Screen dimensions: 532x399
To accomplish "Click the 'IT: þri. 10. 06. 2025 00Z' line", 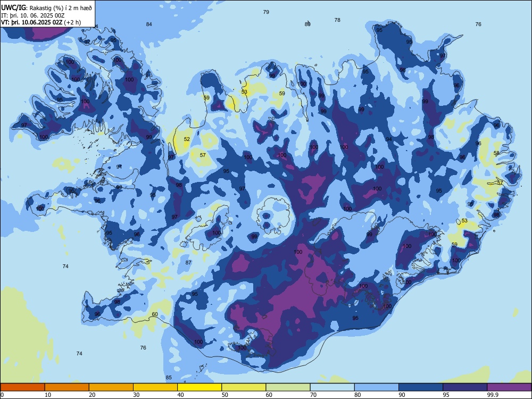I will click(32, 15).
